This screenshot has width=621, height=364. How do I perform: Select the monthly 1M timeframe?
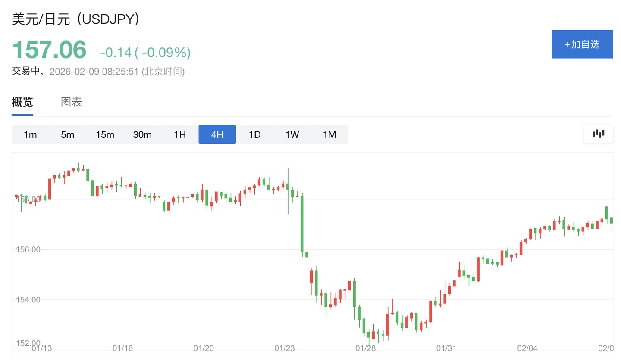point(329,134)
